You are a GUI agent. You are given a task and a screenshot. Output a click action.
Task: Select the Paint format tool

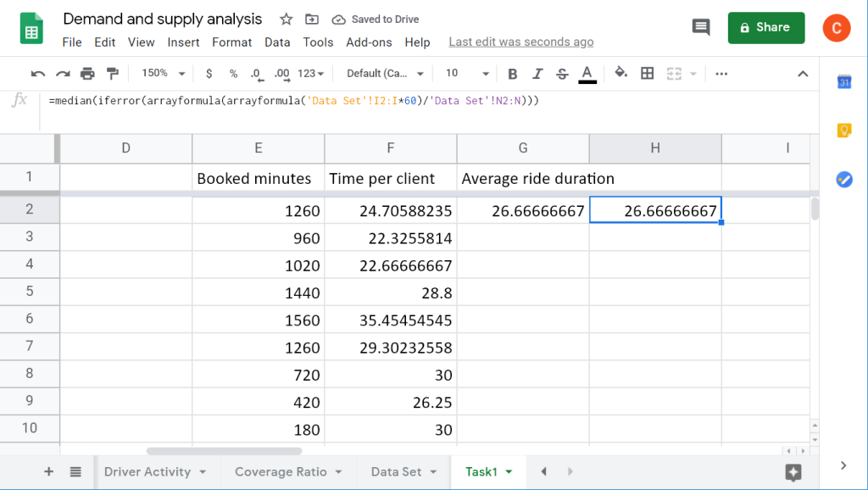pos(111,74)
